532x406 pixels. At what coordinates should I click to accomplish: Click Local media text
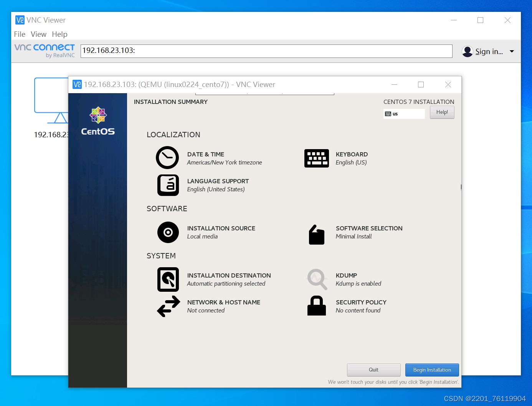[x=202, y=237]
